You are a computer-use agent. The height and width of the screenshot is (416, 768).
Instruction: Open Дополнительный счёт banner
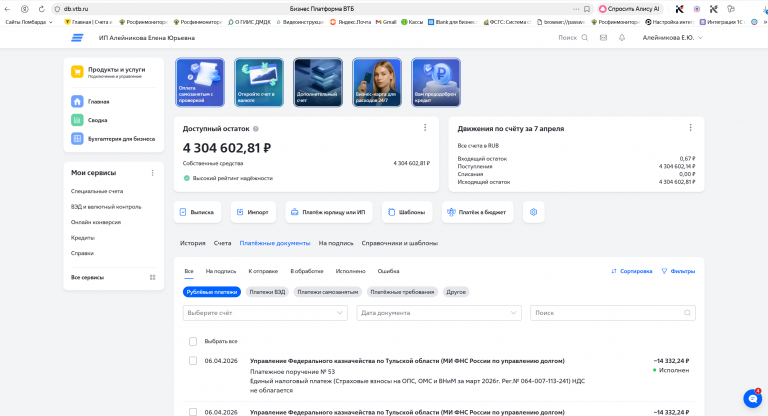tap(318, 82)
